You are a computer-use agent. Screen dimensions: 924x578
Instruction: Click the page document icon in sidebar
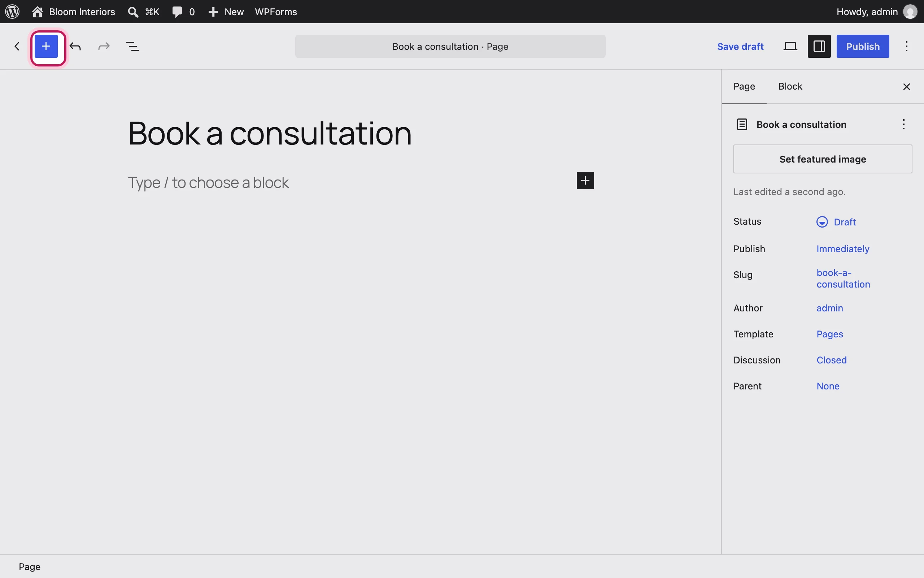(742, 124)
